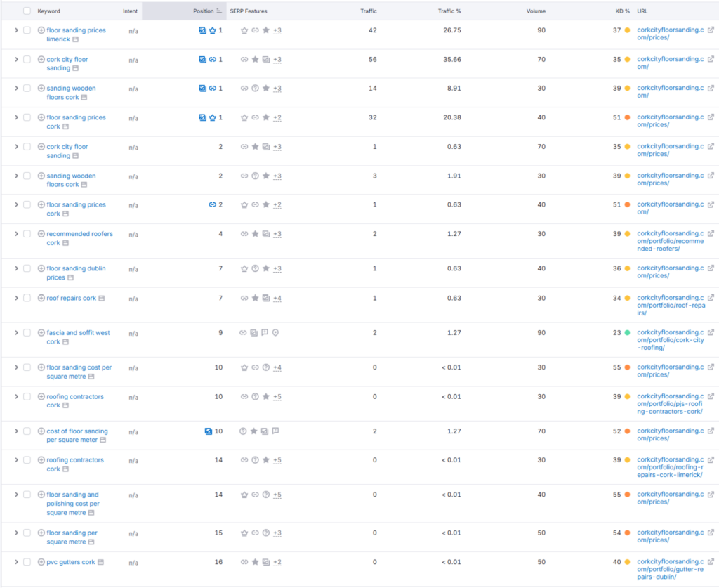This screenshot has height=588, width=719.
Task: Open external link icon for recommended-roofers URL
Action: [711, 234]
